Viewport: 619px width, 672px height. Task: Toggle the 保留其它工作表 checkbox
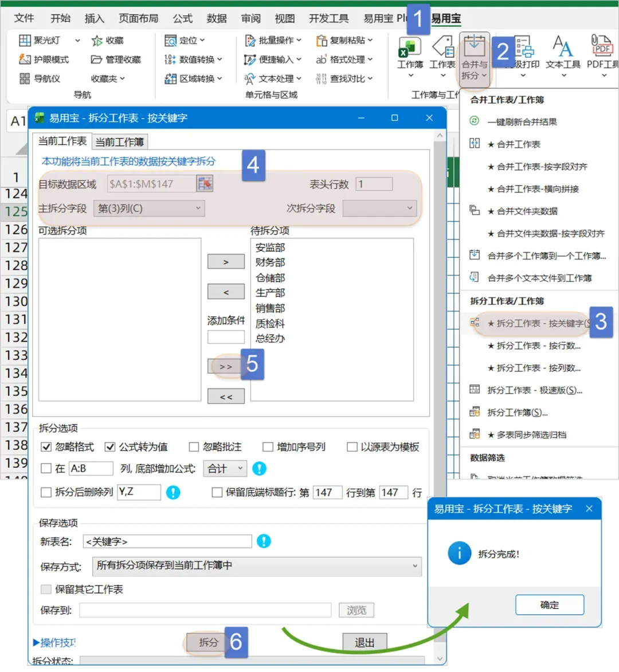(46, 590)
